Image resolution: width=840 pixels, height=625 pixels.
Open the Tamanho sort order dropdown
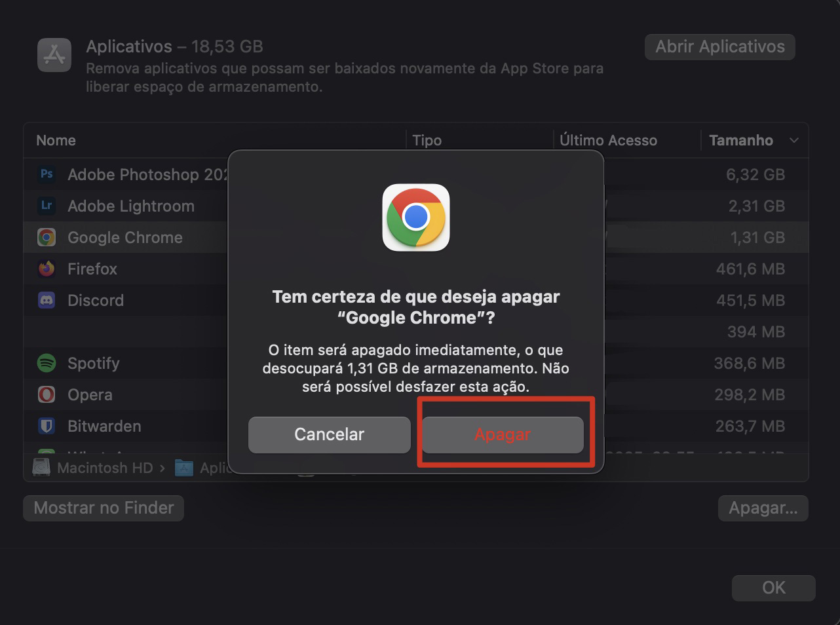click(x=793, y=140)
